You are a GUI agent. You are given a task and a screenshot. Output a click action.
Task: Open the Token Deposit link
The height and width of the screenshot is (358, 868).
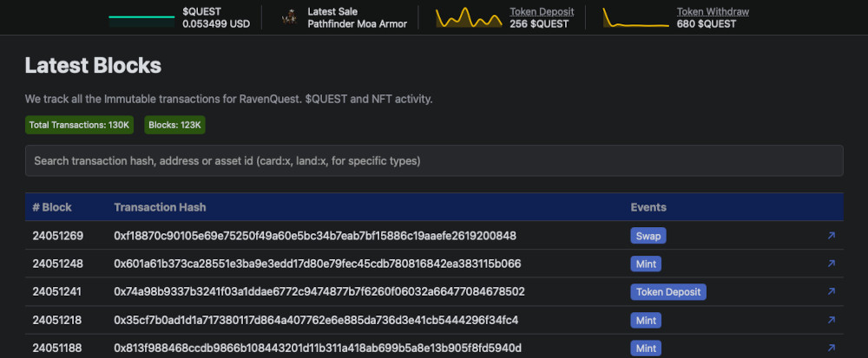pyautogui.click(x=544, y=12)
